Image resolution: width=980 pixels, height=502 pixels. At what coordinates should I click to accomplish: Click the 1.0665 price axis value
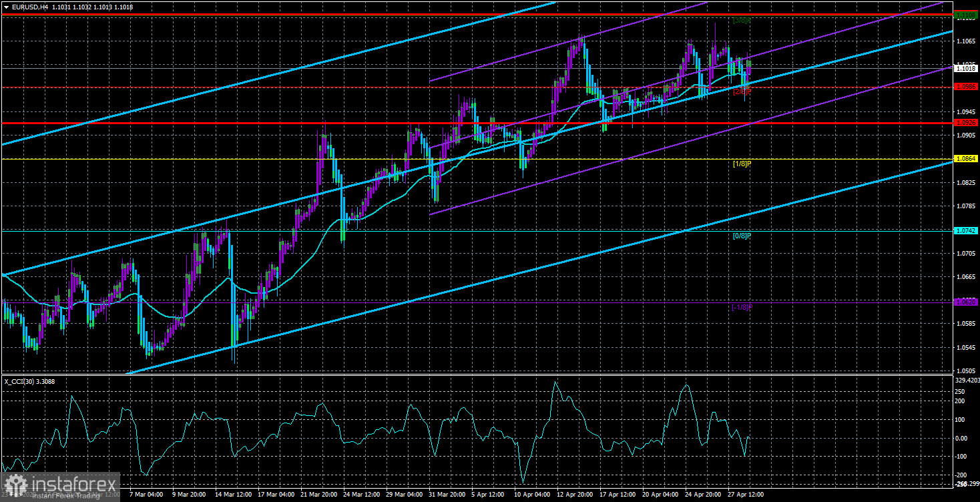965,277
